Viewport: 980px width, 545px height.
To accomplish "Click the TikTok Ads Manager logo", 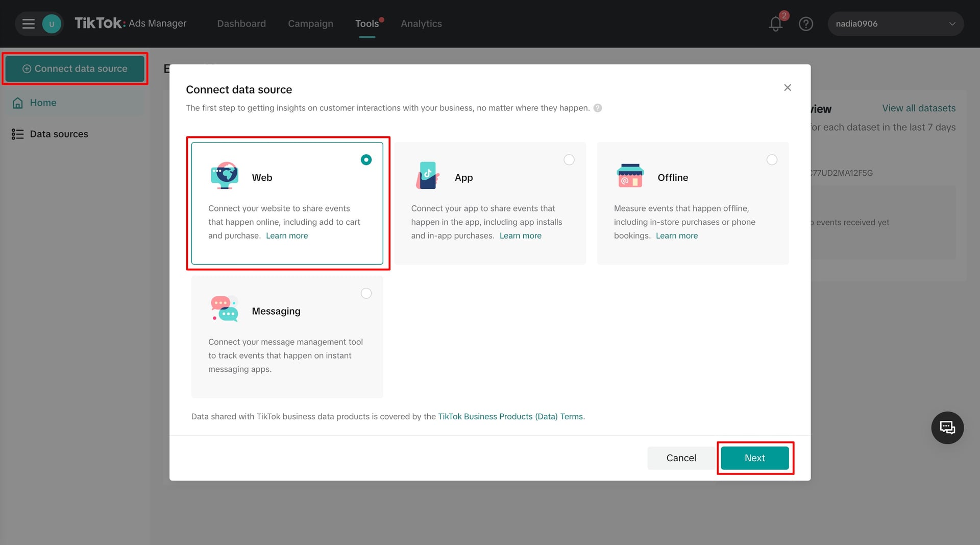I will tap(131, 23).
